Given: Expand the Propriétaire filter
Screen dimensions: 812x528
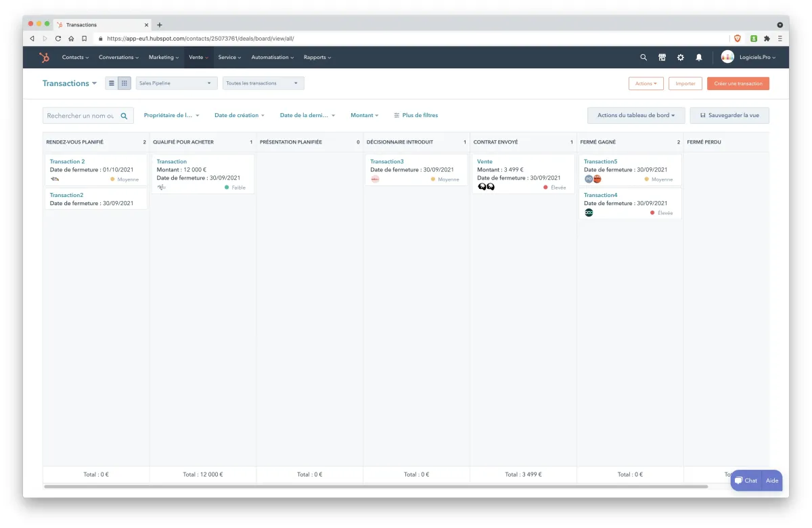Looking at the screenshot, I should pyautogui.click(x=172, y=116).
